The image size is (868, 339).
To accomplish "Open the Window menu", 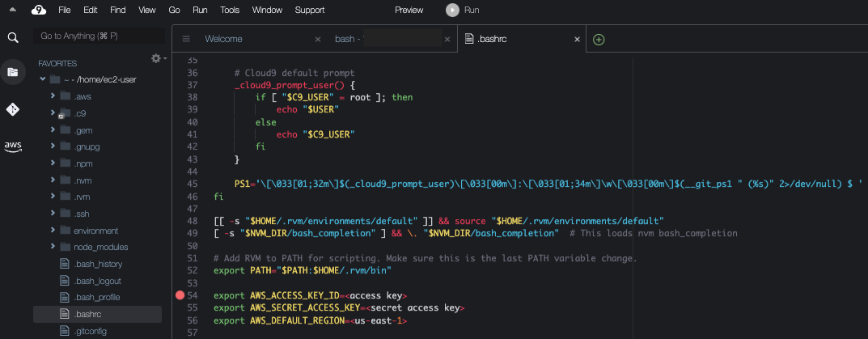I will click(x=267, y=10).
